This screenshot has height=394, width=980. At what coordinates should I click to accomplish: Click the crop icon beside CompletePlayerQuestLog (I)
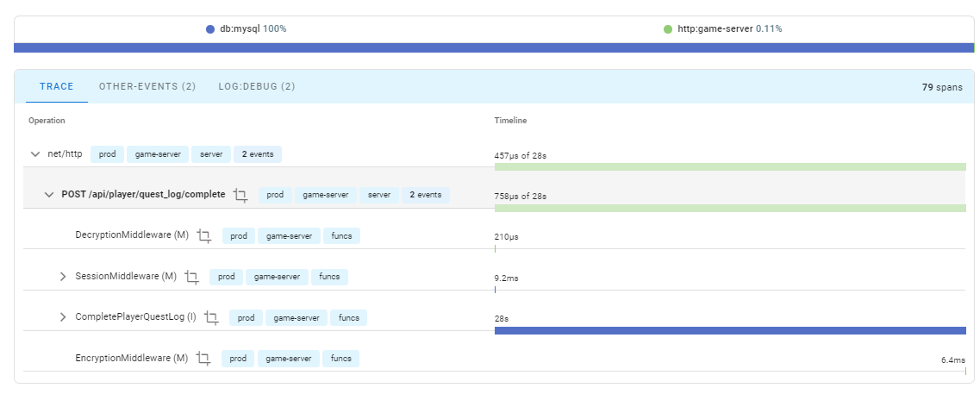coord(212,318)
